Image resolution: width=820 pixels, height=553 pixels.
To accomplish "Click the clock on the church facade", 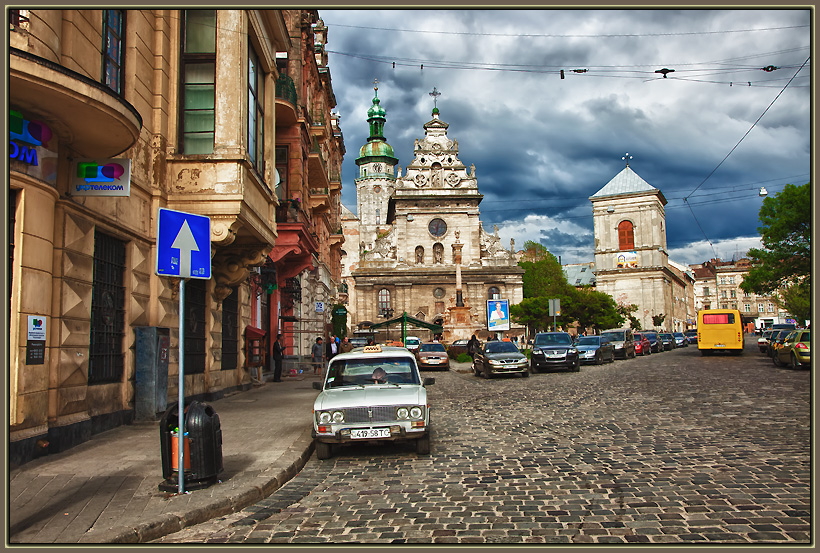I will click(x=437, y=227).
